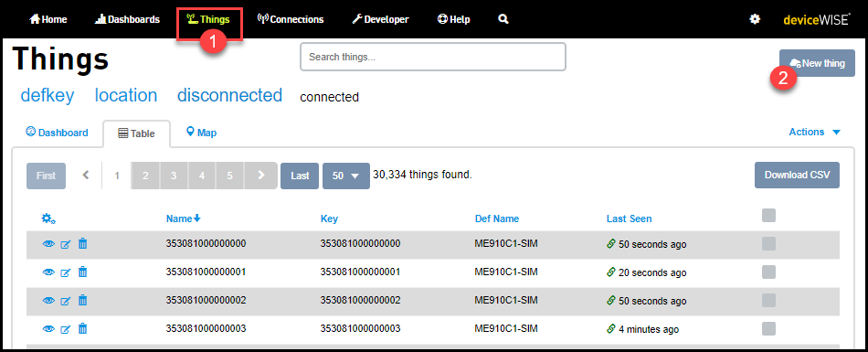Open the 50 per-page dropdown
This screenshot has height=352, width=868.
346,176
